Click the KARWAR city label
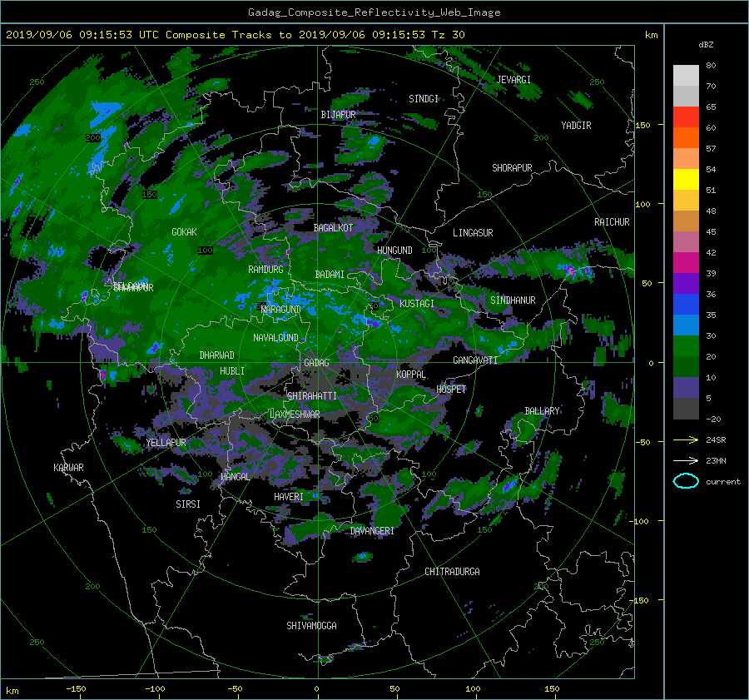 [68, 468]
